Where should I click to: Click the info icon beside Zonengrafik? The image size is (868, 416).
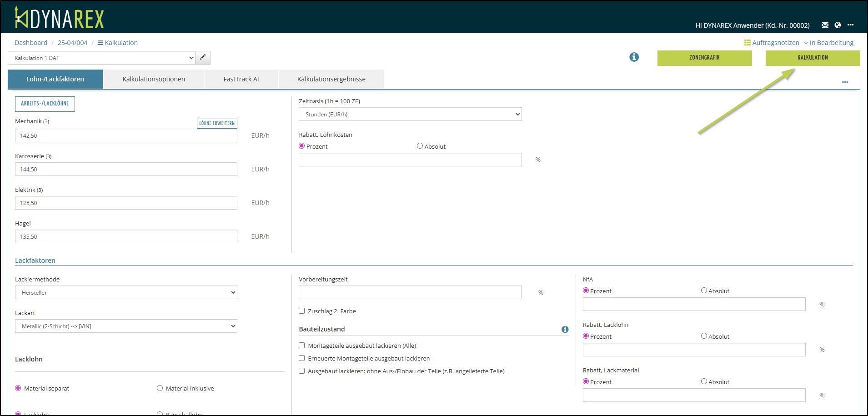point(634,57)
